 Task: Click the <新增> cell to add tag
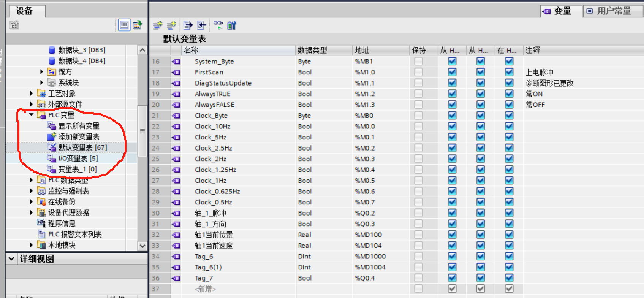[205, 289]
